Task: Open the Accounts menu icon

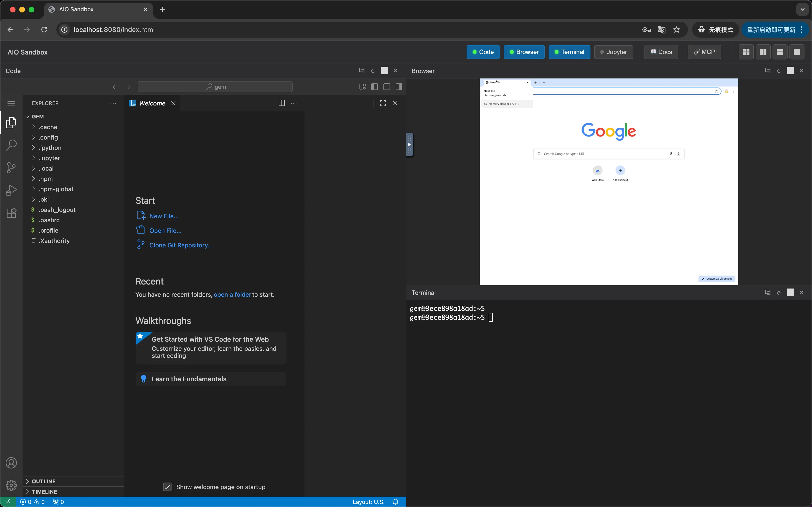Action: click(11, 463)
